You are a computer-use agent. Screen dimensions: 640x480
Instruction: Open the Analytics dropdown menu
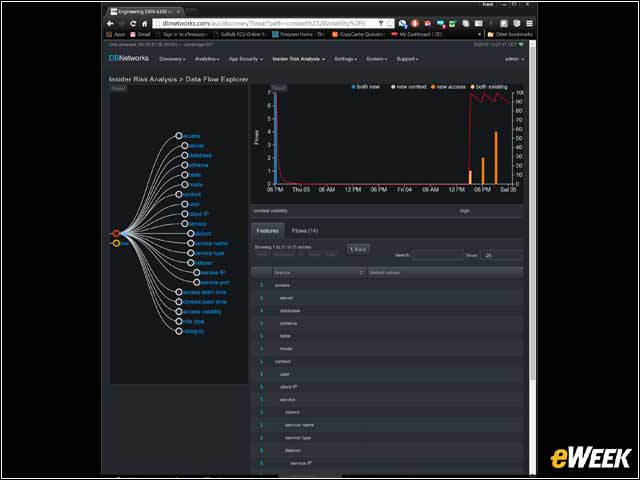tap(207, 59)
